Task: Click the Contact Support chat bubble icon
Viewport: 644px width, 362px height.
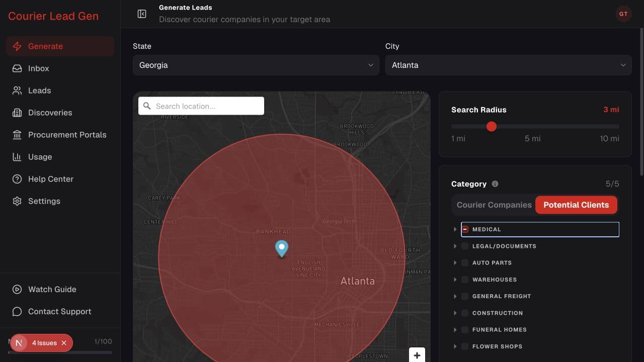Action: click(17, 312)
